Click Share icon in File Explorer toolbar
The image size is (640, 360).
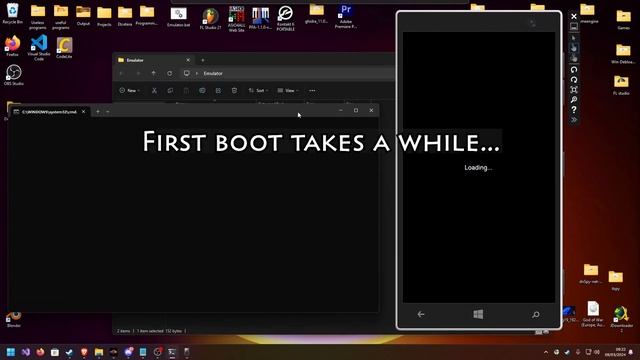point(218,90)
